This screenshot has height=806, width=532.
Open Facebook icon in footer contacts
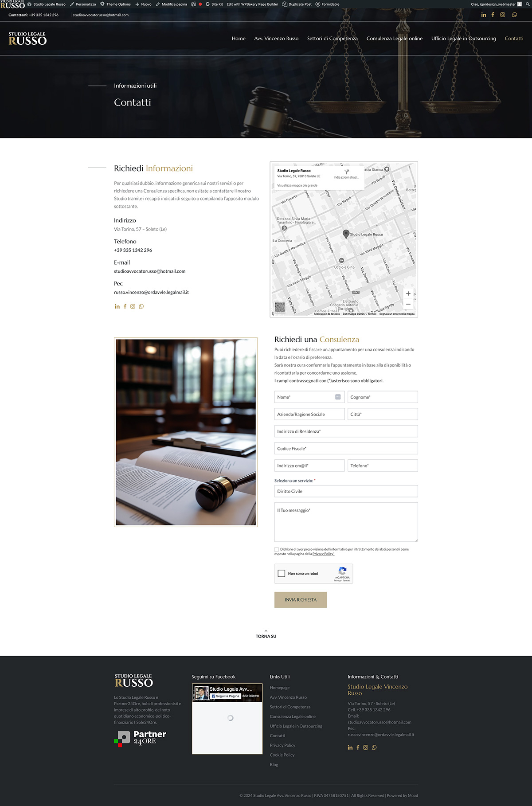click(x=358, y=747)
